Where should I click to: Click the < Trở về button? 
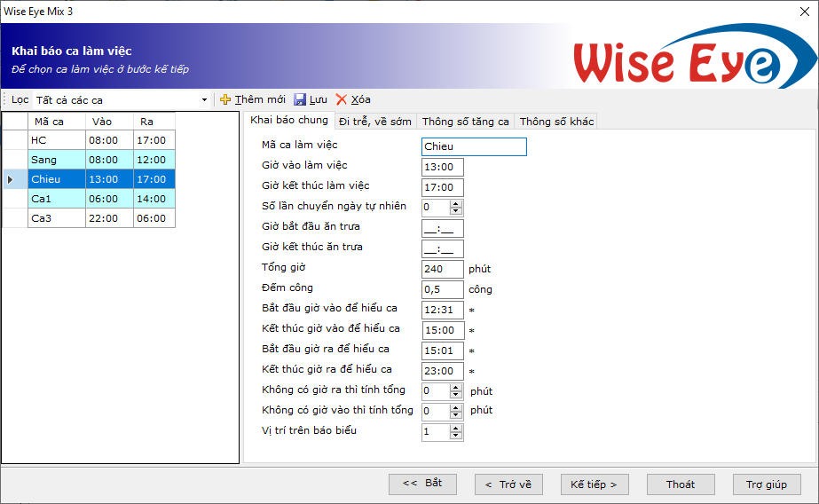click(x=508, y=484)
